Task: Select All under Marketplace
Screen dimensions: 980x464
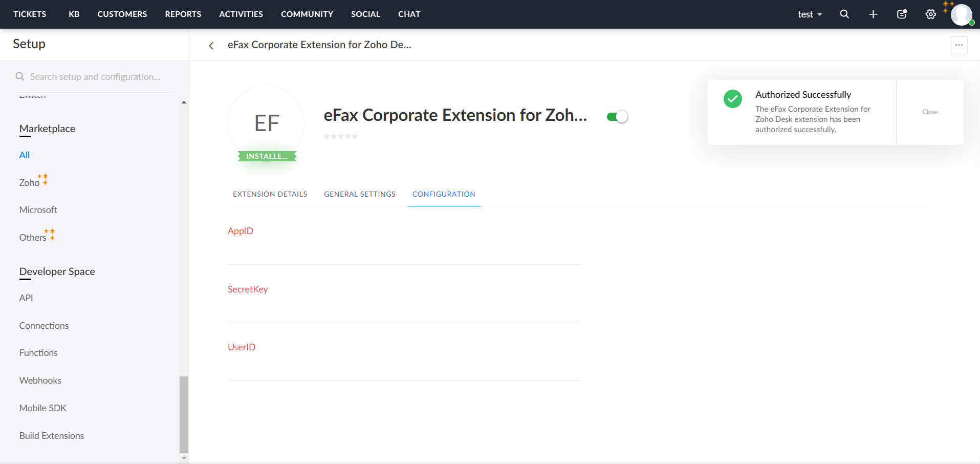Action: 25,155
